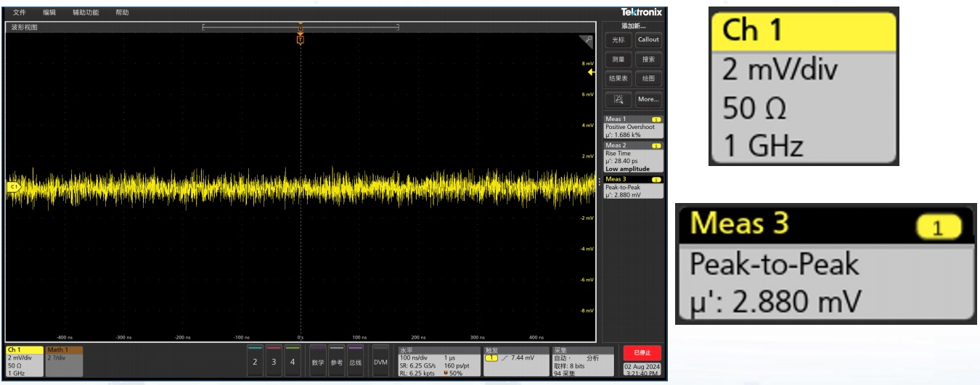The width and height of the screenshot is (980, 385).
Task: Click the red 已停止 run/stop button
Action: [642, 352]
